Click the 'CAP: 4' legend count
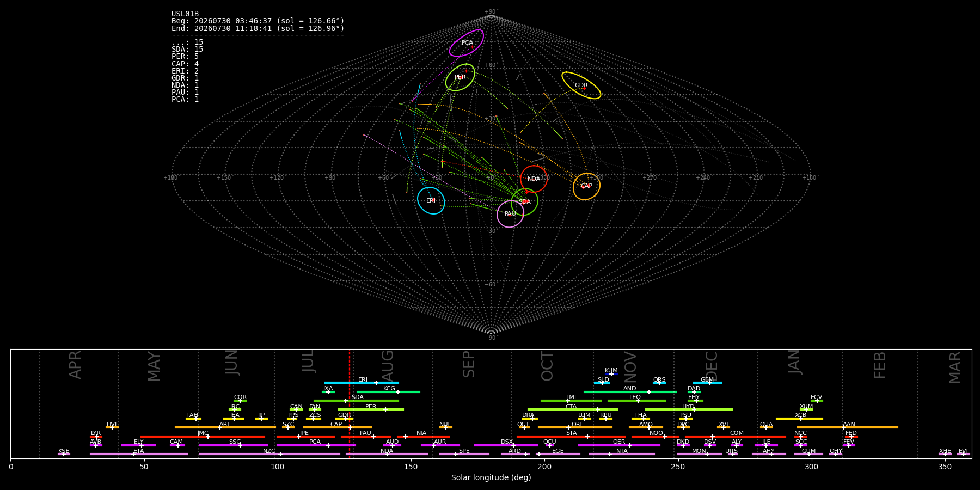The image size is (980, 490). tap(185, 64)
